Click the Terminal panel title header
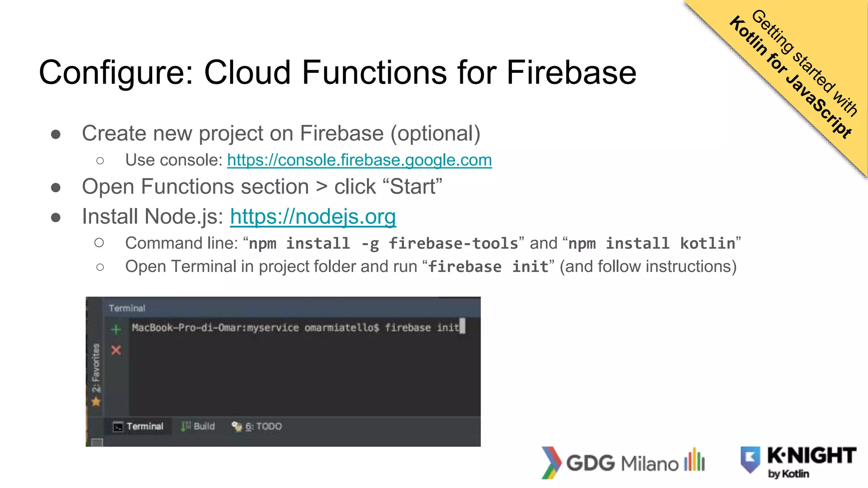868x488 pixels. tap(127, 308)
